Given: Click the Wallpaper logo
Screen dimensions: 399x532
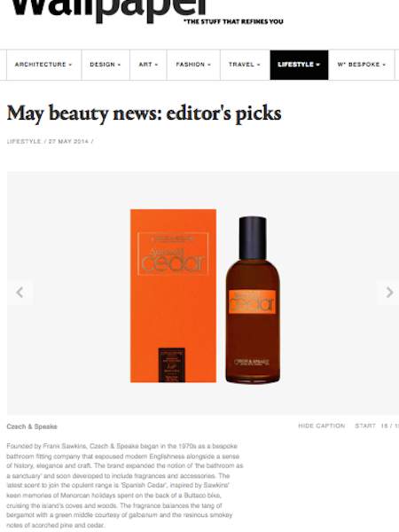Looking at the screenshot, I should point(109,10).
